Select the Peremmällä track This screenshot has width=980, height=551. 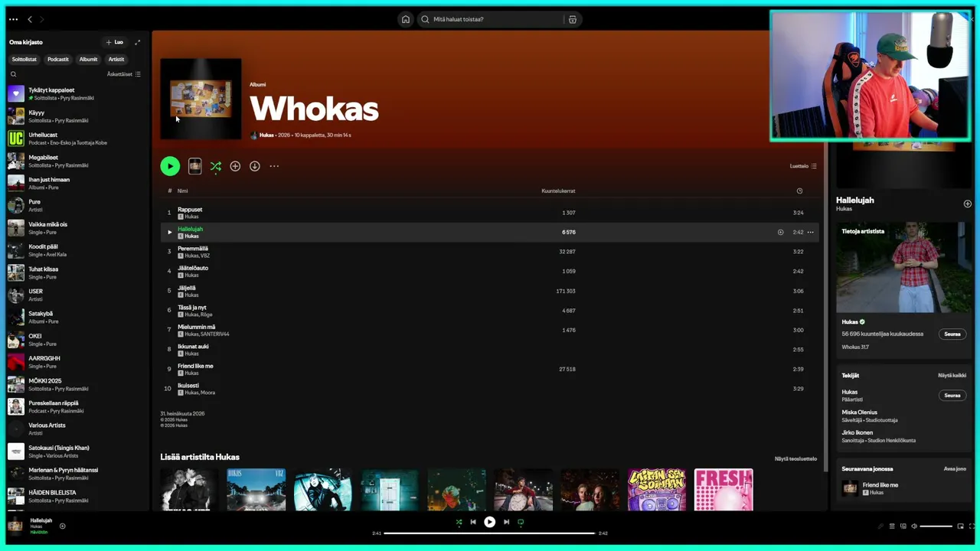pyautogui.click(x=490, y=252)
